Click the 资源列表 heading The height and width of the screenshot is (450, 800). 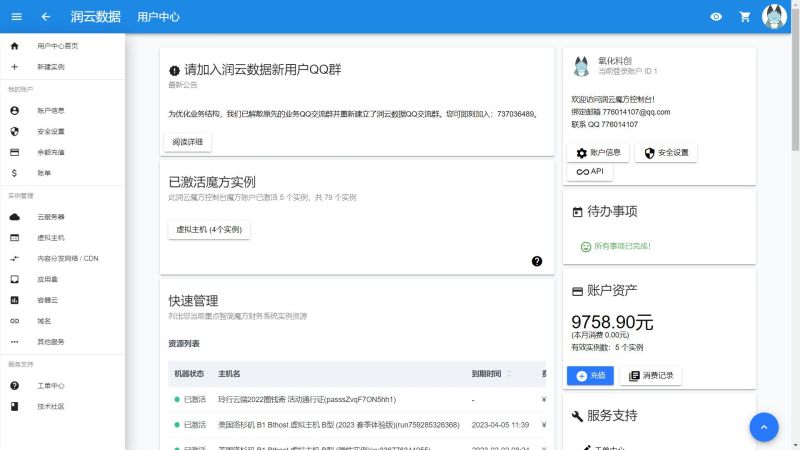184,344
